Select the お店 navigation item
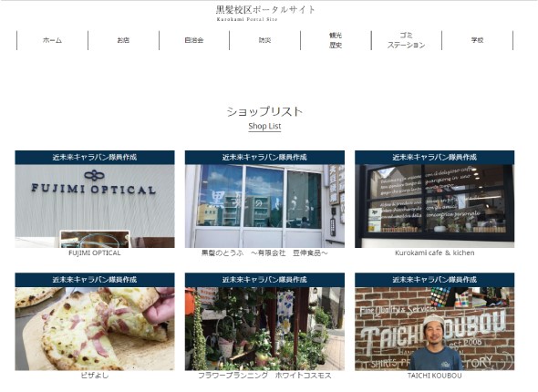The width and height of the screenshot is (538, 392). (123, 40)
